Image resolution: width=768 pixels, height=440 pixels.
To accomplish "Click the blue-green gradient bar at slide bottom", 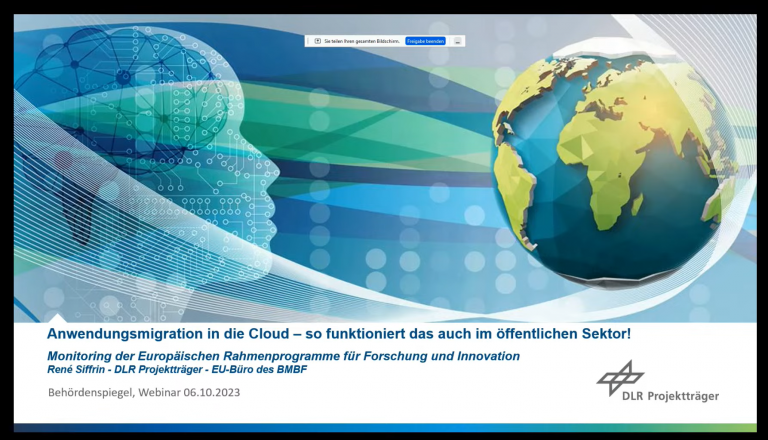I will (x=384, y=427).
